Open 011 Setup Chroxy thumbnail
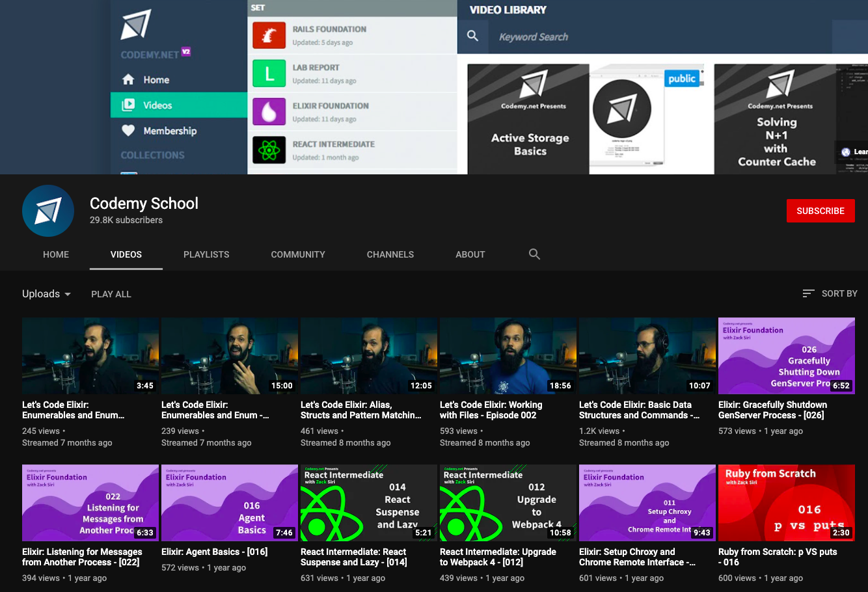The width and height of the screenshot is (868, 592). (x=647, y=503)
